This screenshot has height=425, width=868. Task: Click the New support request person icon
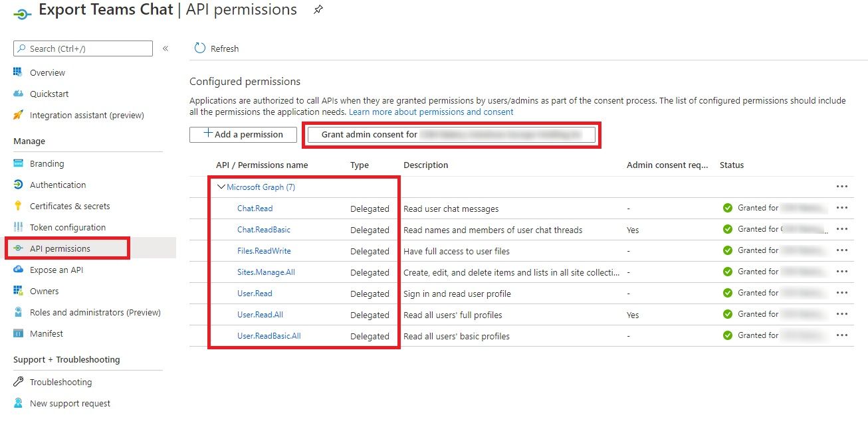tap(18, 403)
